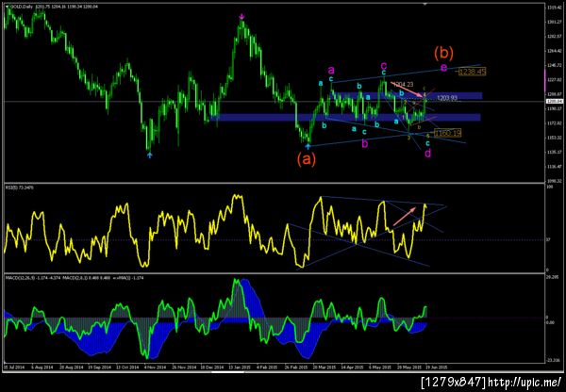This screenshot has height=392, width=566.
Task: Select the blue up arrow under November low
Action: (x=150, y=155)
